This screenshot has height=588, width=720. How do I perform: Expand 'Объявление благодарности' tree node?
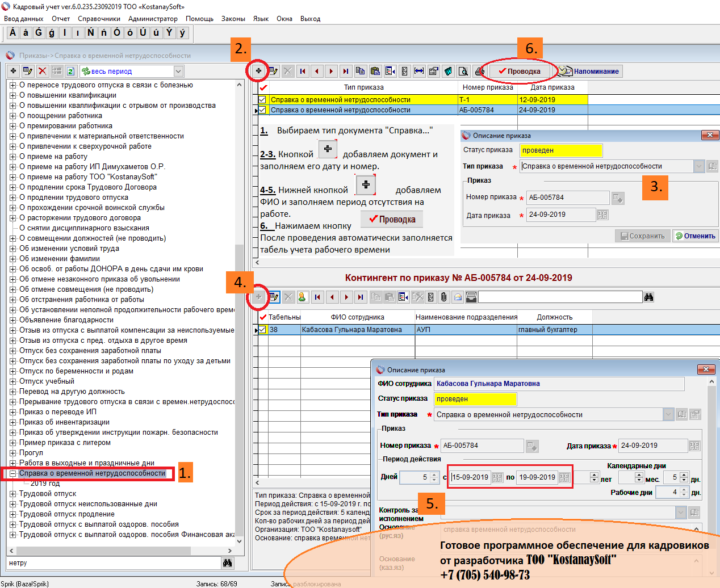point(12,320)
